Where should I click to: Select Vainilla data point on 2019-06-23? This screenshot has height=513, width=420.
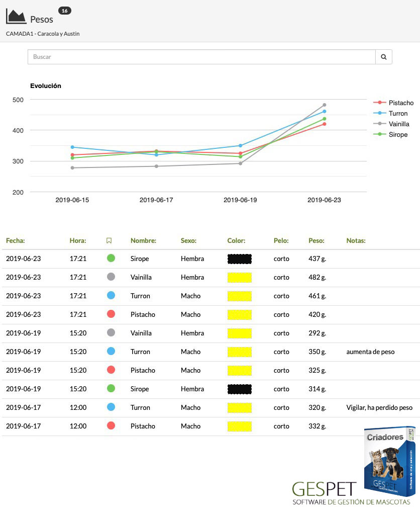tap(324, 105)
